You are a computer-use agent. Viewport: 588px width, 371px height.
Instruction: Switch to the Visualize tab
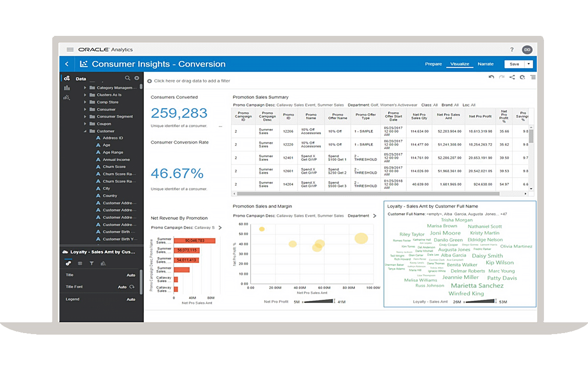pyautogui.click(x=460, y=64)
